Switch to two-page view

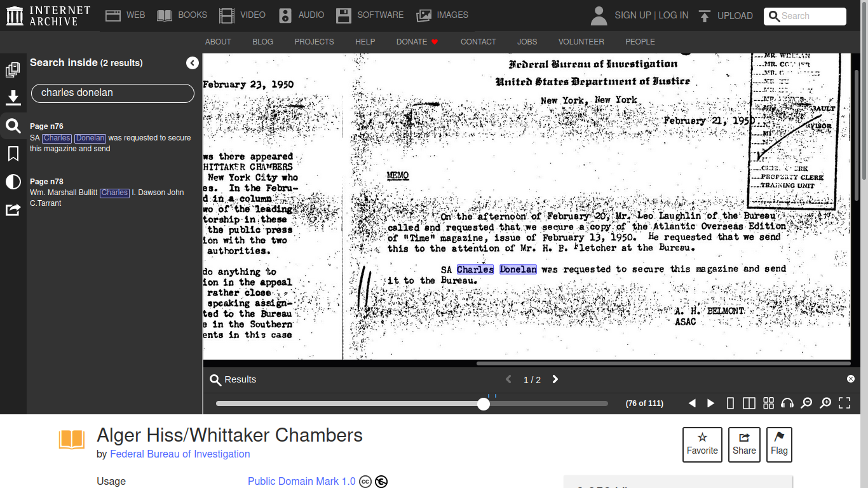[749, 403]
